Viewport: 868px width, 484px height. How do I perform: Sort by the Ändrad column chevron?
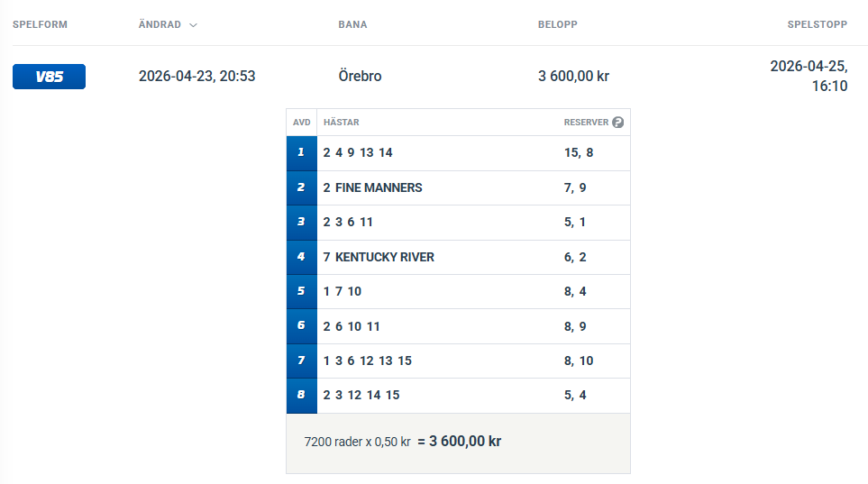[x=193, y=25]
